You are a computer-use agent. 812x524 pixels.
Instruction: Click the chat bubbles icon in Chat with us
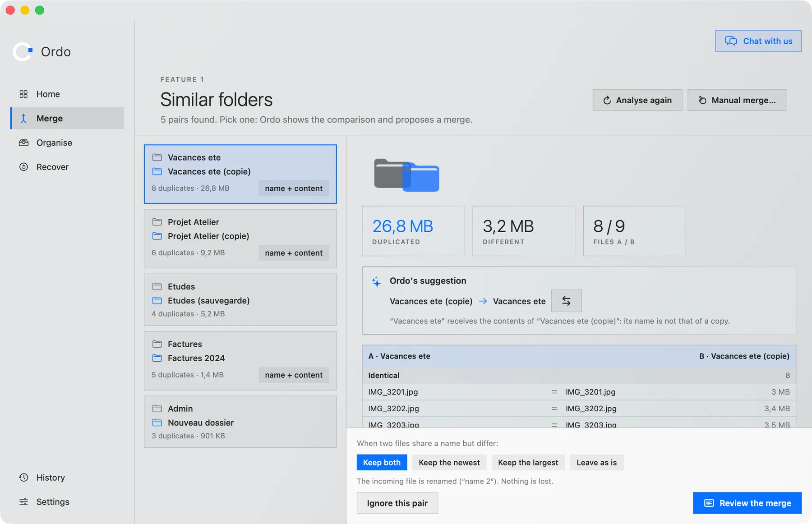pyautogui.click(x=731, y=41)
